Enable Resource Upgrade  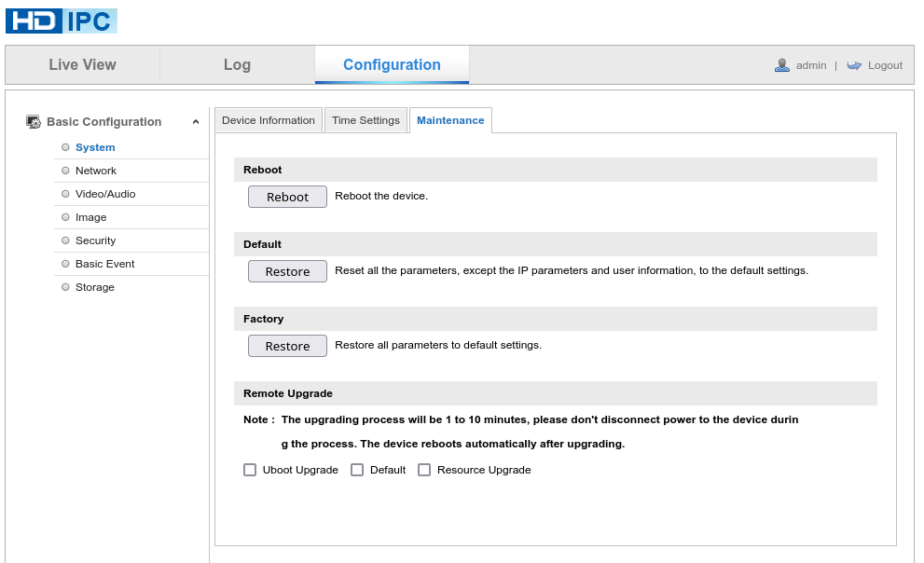click(x=424, y=470)
